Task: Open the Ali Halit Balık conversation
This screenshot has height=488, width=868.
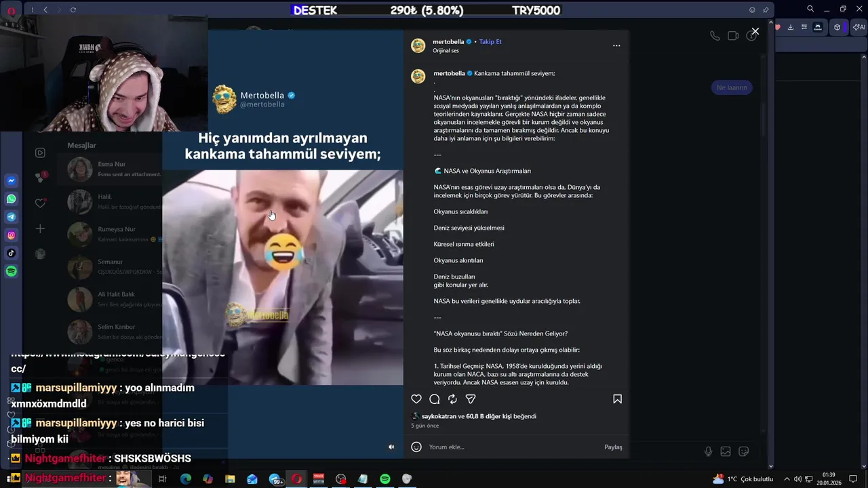Action: coord(108,299)
